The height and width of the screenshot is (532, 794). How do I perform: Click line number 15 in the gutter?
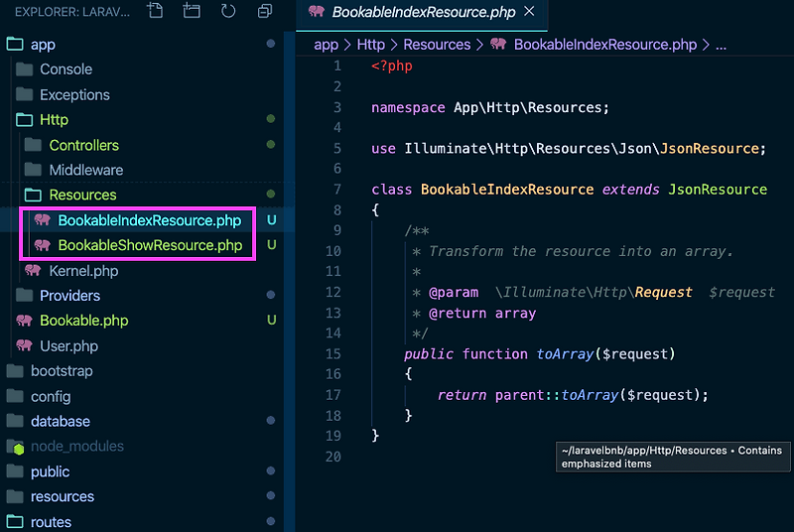pyautogui.click(x=333, y=353)
